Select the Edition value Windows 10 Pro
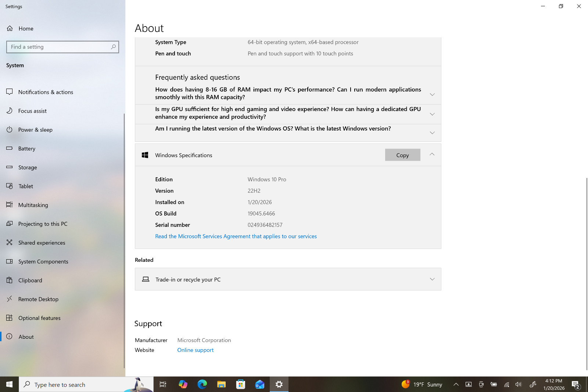Viewport: 588px width, 392px height. coord(267,179)
